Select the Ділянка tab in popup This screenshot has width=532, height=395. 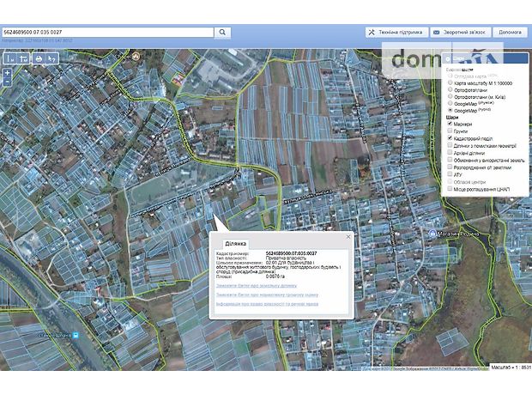click(x=235, y=244)
